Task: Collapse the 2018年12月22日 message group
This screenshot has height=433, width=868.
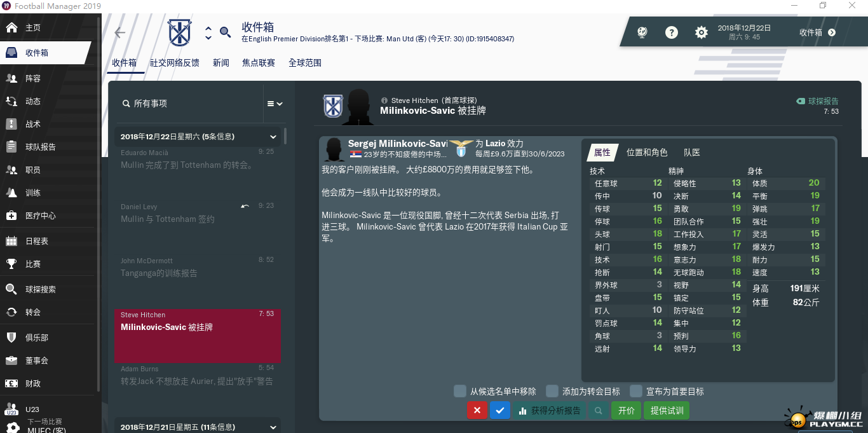Action: (x=273, y=137)
